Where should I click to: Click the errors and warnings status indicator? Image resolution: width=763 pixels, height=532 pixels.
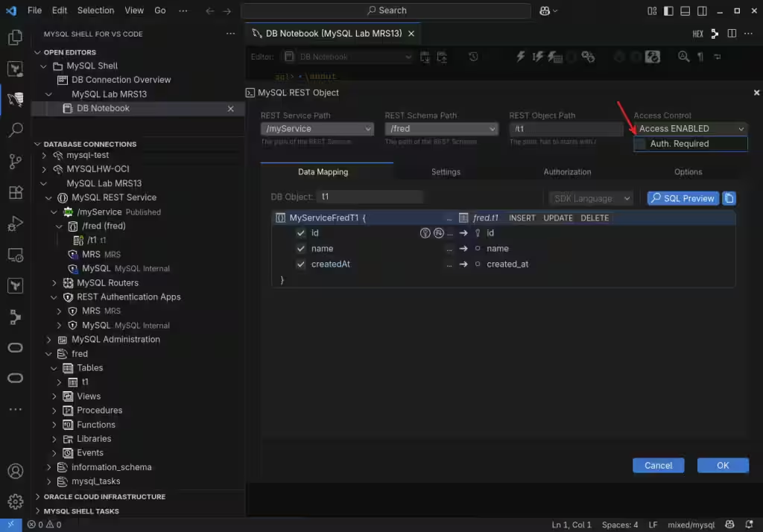[x=44, y=525]
